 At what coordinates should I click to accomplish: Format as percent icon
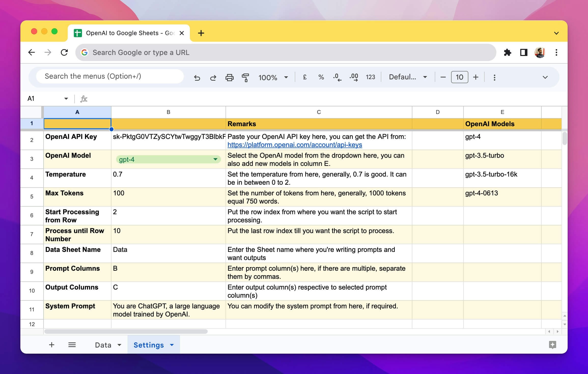[x=321, y=77]
